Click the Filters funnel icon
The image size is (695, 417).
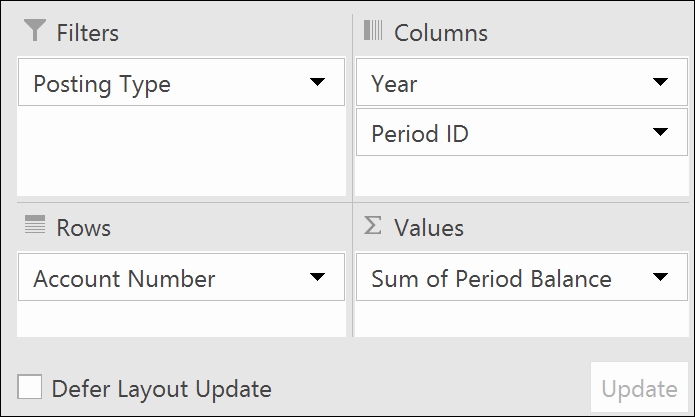click(35, 30)
